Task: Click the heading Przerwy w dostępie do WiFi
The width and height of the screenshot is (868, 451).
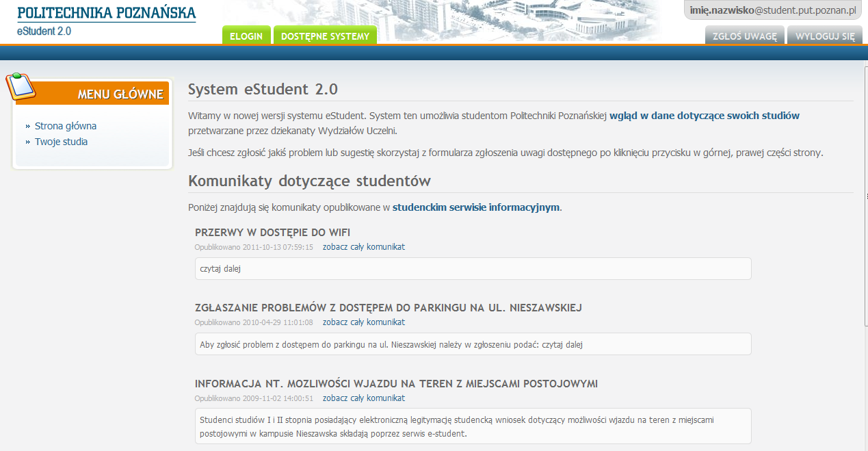Action: (273, 232)
